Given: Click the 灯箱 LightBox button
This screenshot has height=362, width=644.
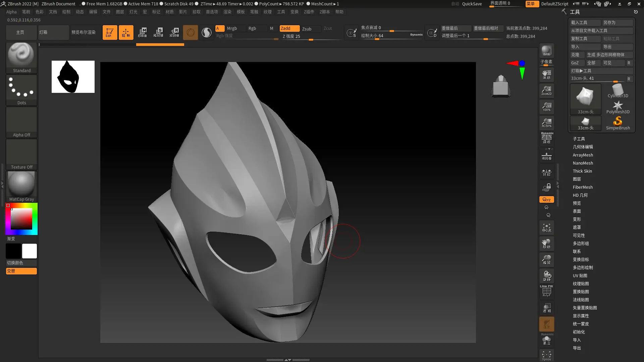Looking at the screenshot, I should point(54,33).
